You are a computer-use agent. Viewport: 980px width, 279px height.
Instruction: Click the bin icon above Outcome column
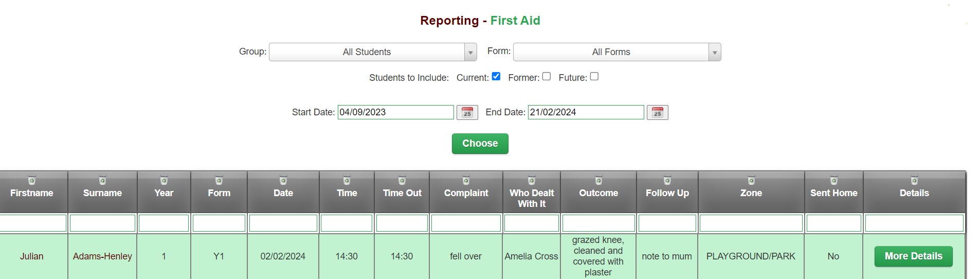[x=598, y=180]
